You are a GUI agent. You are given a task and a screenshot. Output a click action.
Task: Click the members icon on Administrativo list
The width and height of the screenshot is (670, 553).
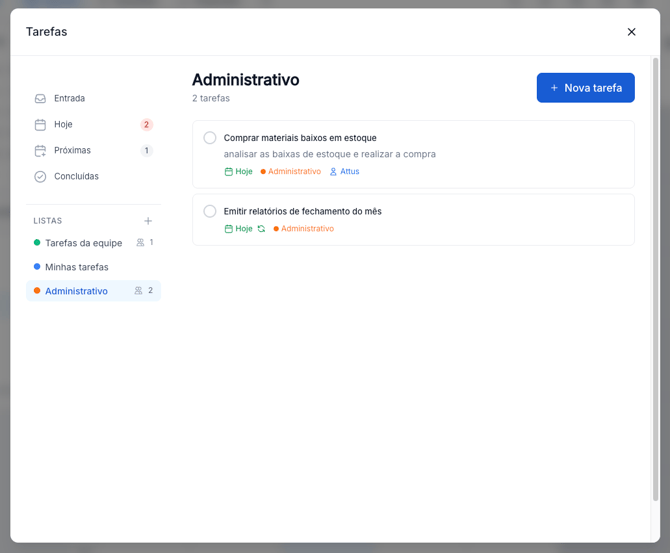[138, 291]
